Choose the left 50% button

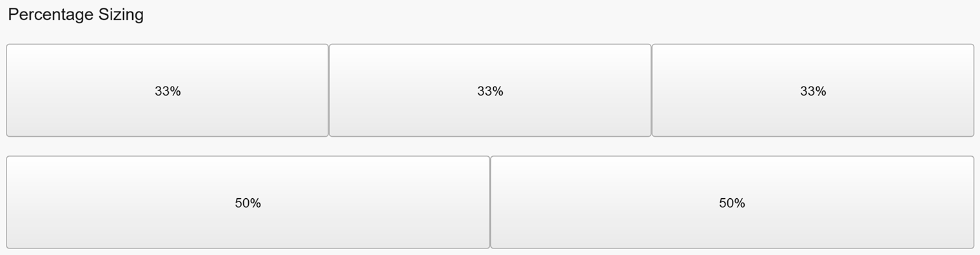[248, 202]
